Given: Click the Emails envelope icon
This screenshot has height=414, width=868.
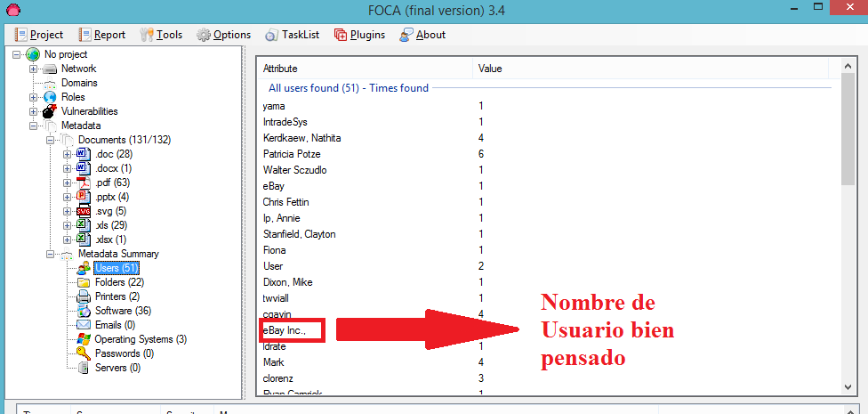Looking at the screenshot, I should point(84,325).
